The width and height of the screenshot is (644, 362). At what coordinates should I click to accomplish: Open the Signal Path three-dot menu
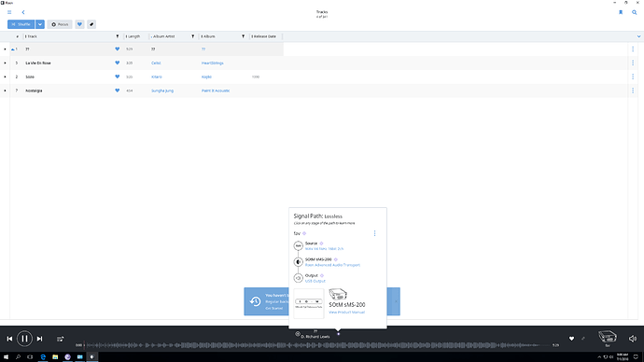[x=374, y=233]
